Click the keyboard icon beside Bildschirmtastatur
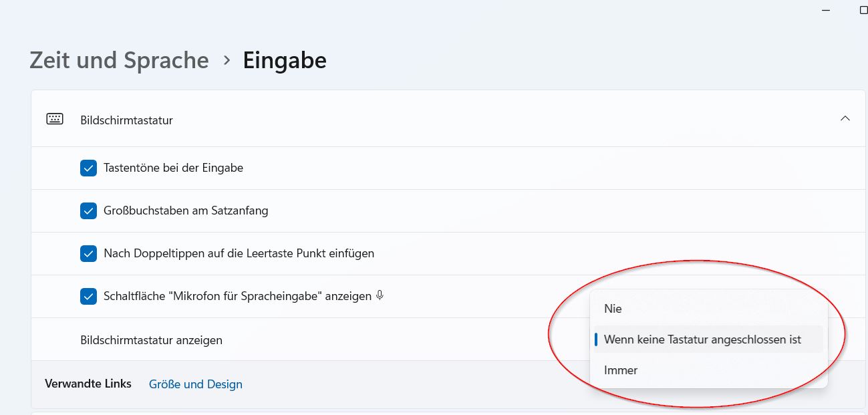 click(x=55, y=120)
